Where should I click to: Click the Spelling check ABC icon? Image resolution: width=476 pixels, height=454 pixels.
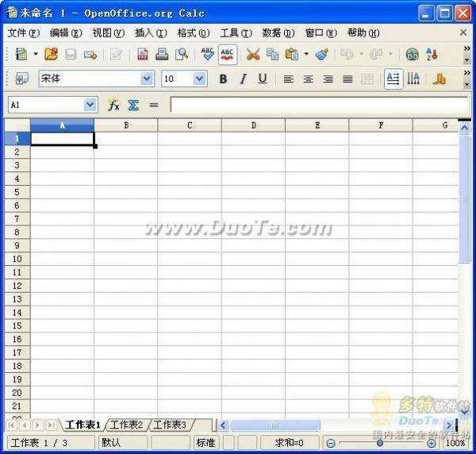[x=208, y=54]
